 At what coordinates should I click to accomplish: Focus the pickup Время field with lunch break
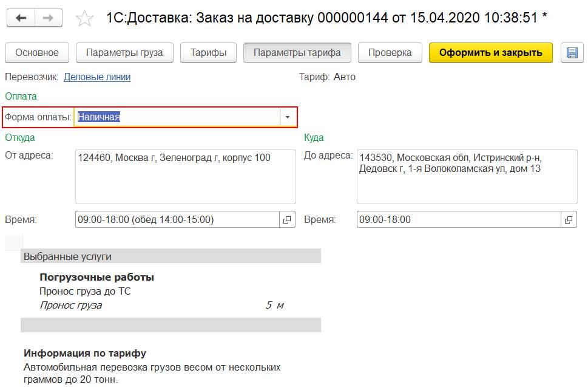176,219
